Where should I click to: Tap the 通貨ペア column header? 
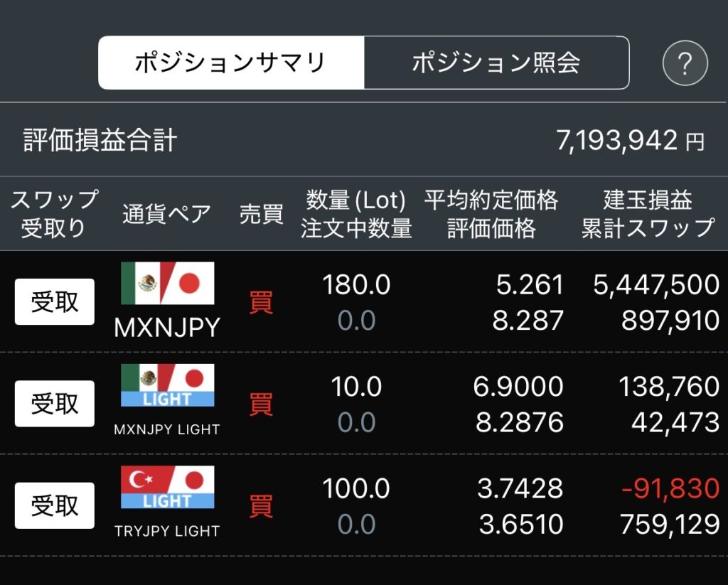[x=166, y=214]
